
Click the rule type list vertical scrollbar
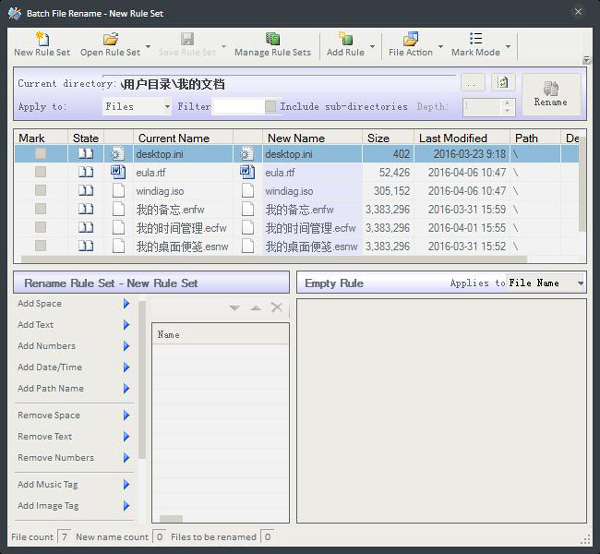[142, 380]
